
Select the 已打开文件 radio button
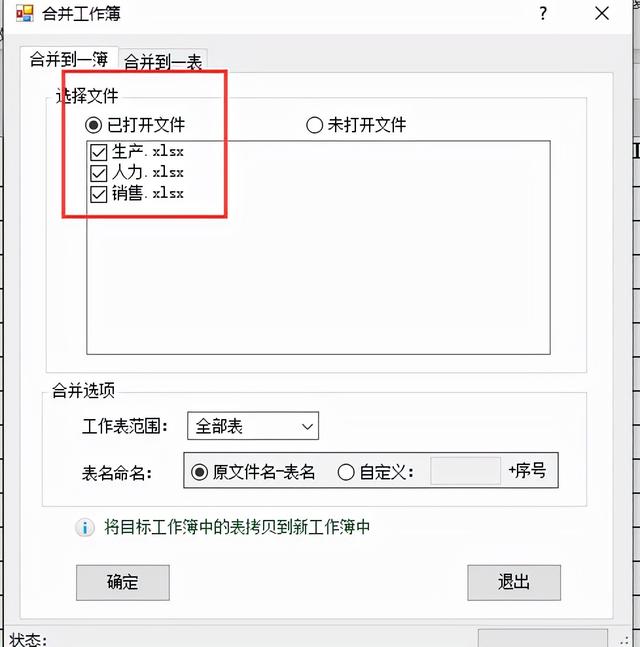coord(93,125)
